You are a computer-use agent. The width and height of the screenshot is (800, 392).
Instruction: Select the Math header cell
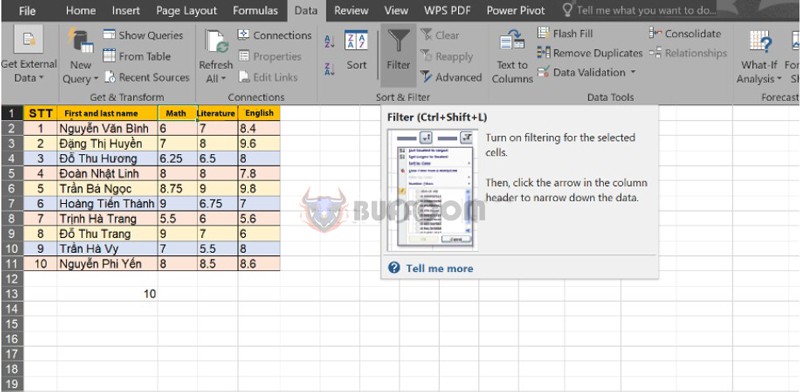(178, 113)
